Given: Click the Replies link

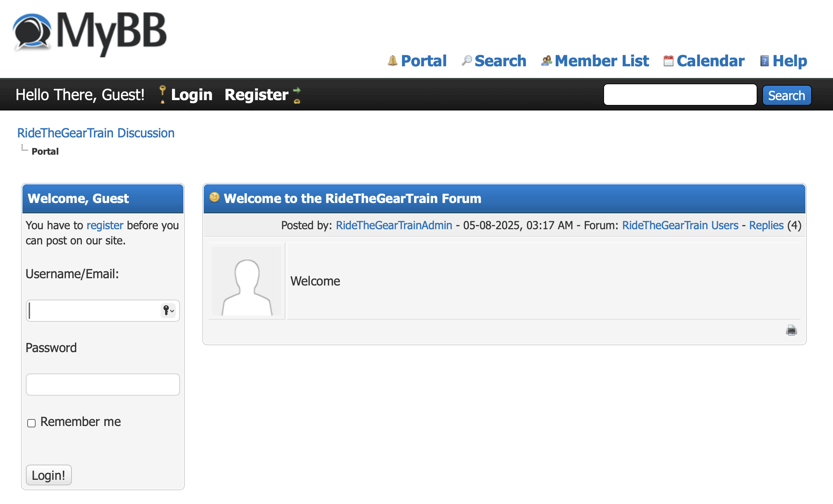Looking at the screenshot, I should click(x=766, y=225).
